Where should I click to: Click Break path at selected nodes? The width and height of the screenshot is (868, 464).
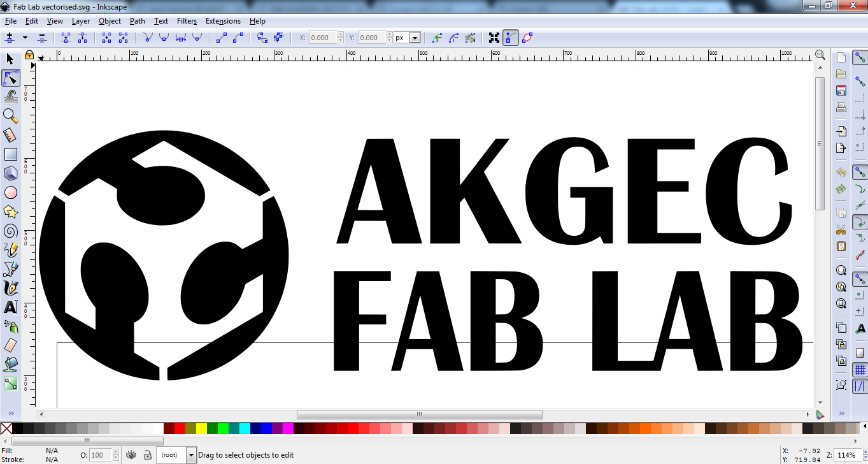[82, 38]
